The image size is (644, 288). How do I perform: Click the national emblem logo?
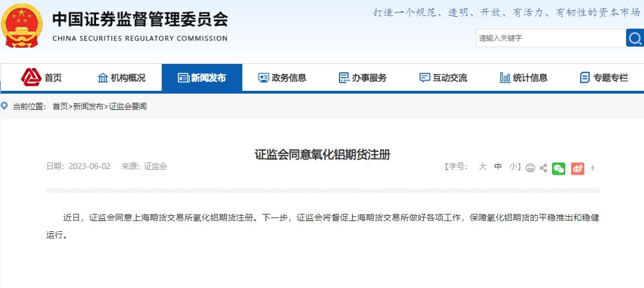(22, 26)
